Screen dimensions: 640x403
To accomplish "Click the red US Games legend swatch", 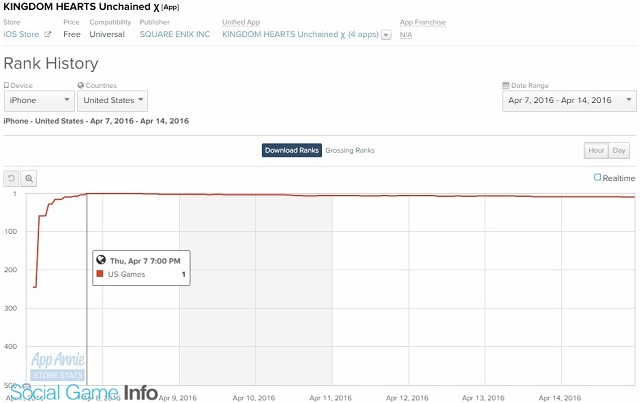I will tap(101, 273).
